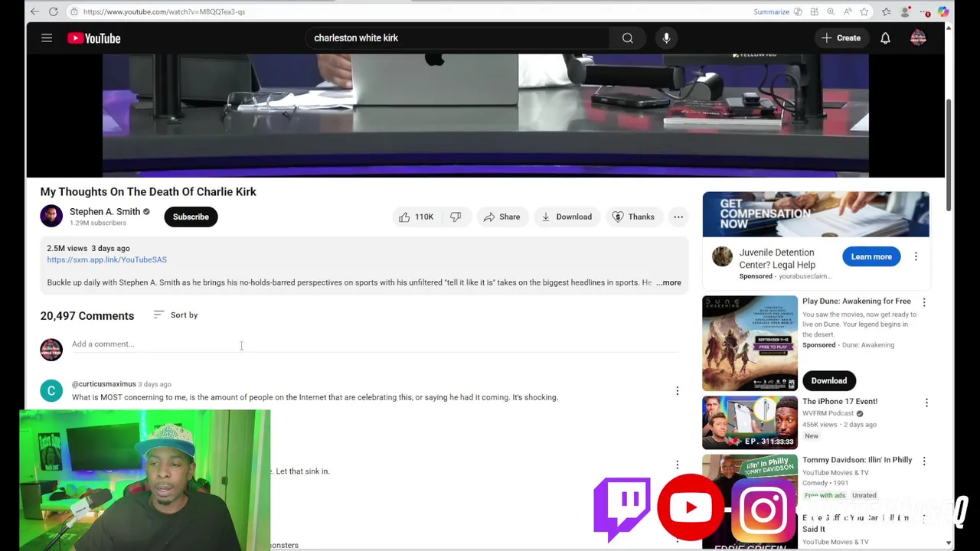Click the Get Compensation Now ad banner
980x551 pixels.
pyautogui.click(x=815, y=214)
